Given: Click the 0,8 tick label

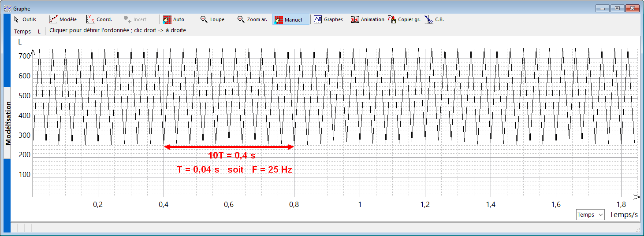Looking at the screenshot, I should 294,204.
